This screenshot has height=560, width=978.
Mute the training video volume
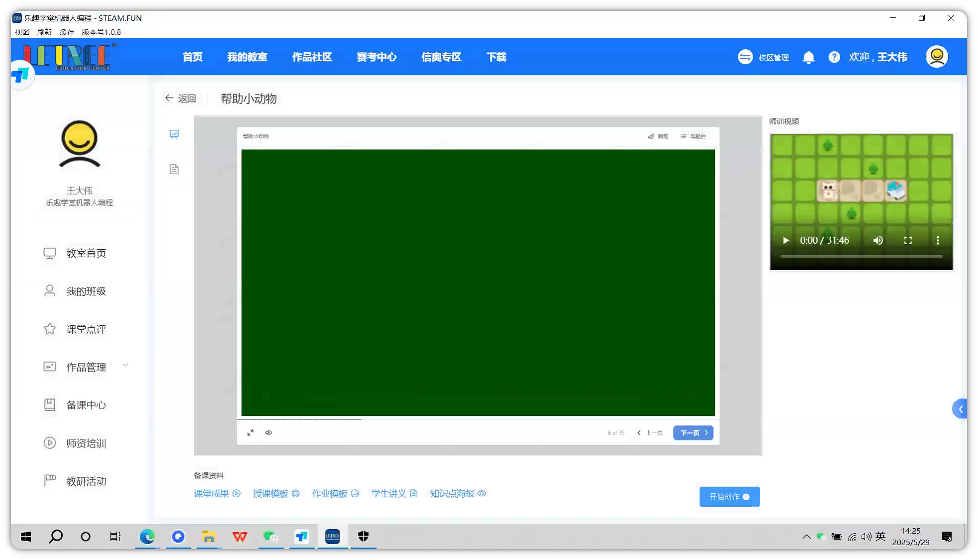878,241
